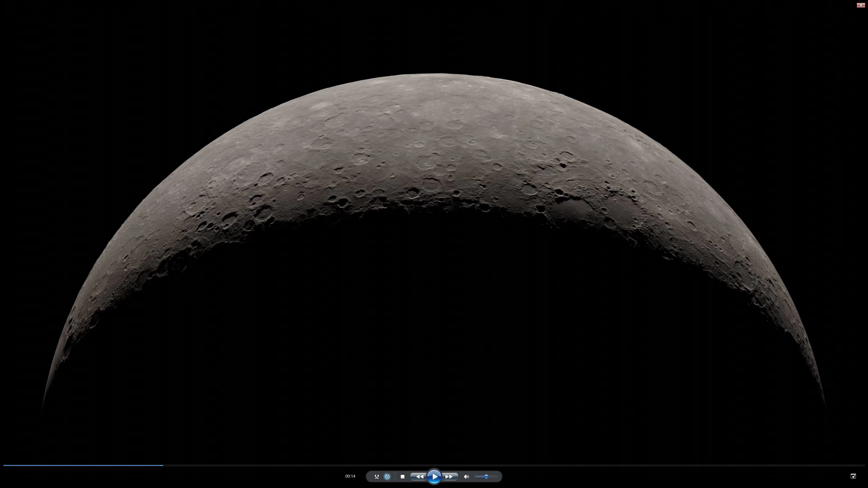Close the player with red X
This screenshot has width=868, height=488.
(861, 5)
